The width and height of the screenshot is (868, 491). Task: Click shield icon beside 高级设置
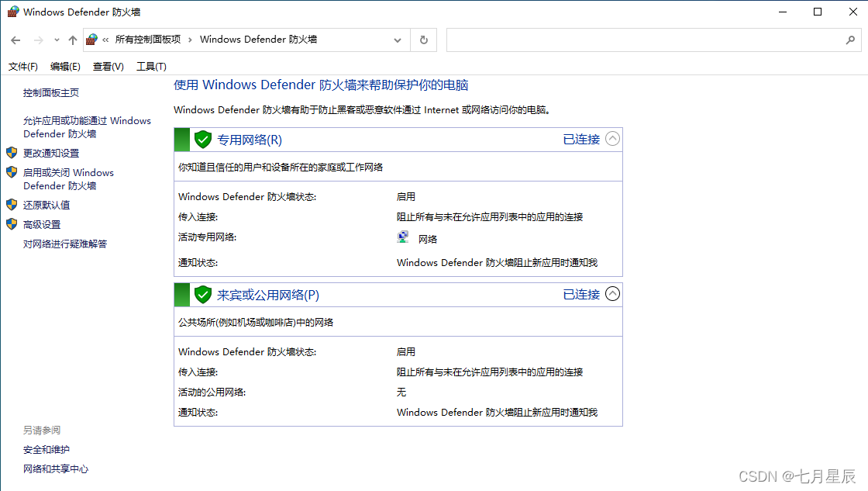(x=12, y=224)
